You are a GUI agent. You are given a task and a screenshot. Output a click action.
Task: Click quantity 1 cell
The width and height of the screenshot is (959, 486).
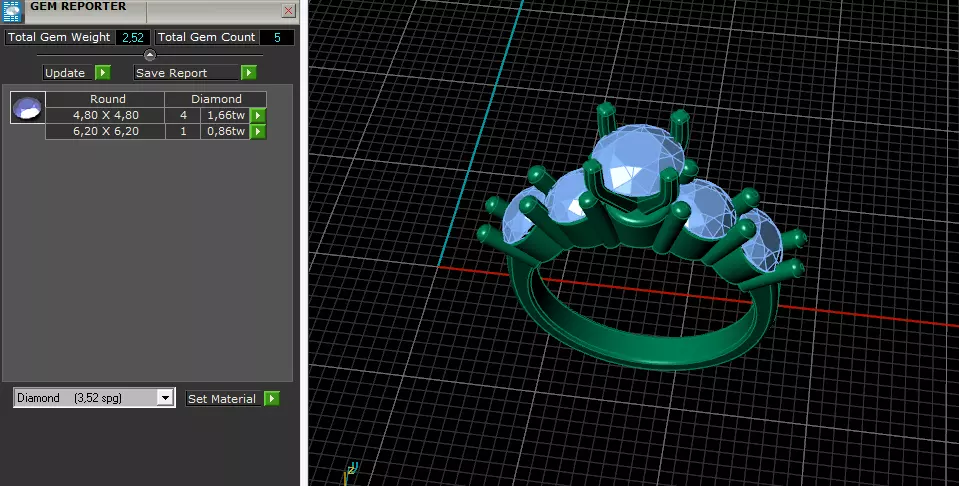click(183, 131)
